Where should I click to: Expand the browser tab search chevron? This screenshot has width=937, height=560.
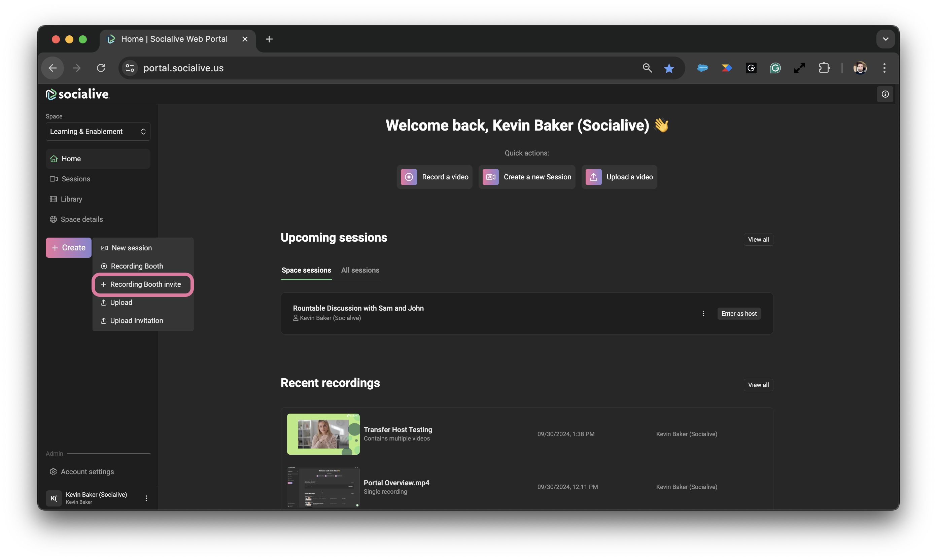point(885,39)
